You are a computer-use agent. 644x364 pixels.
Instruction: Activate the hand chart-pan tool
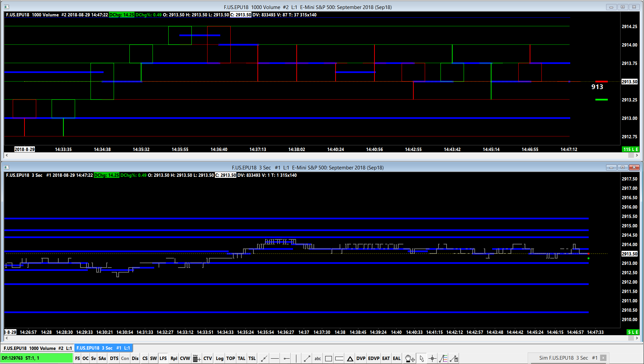point(410,359)
